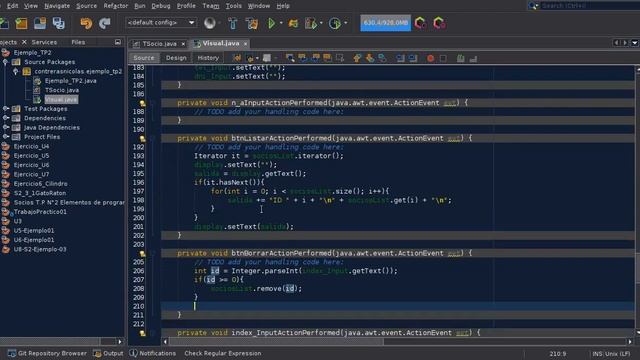
Task: Click the Shift Line Left icon in editor toolbar
Action: pos(400,58)
